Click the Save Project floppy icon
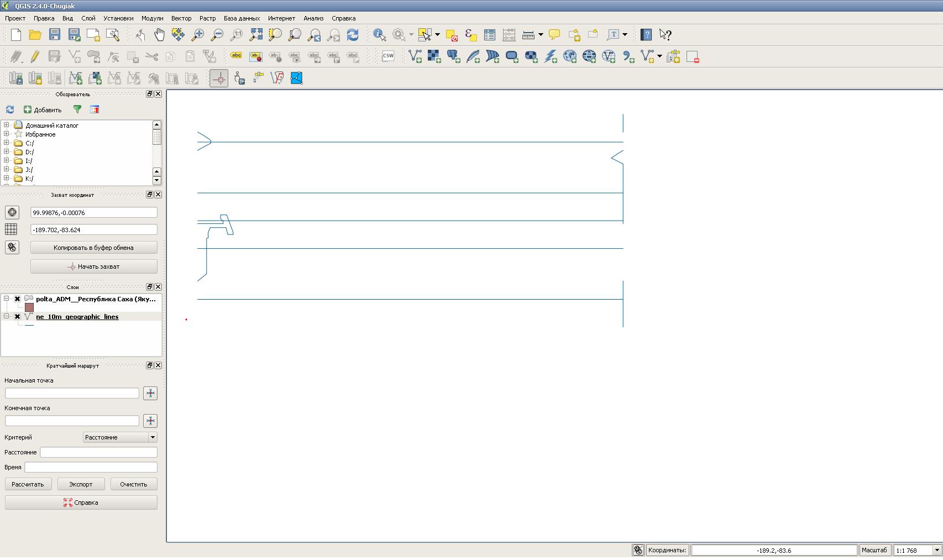 tap(54, 35)
